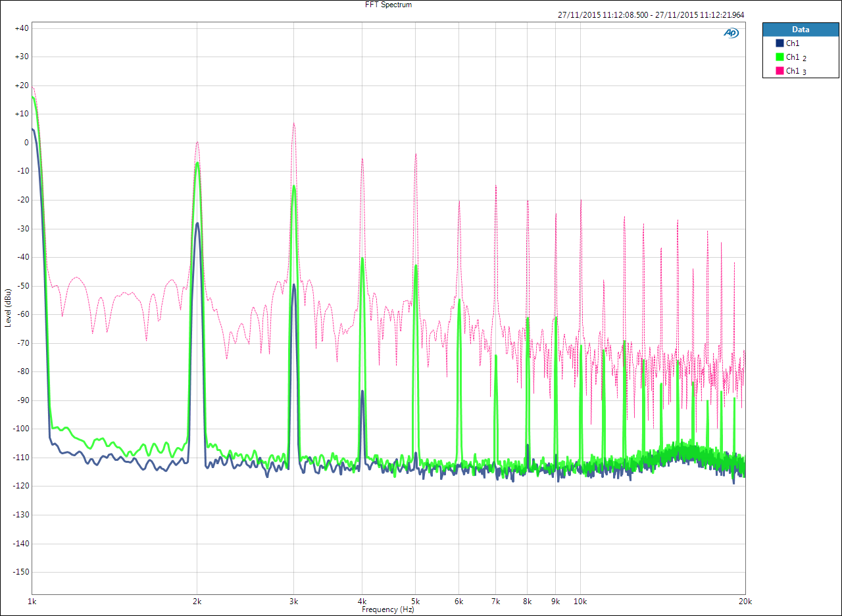Click the +40 tick label on level axis
842x616 pixels.
click(x=20, y=28)
